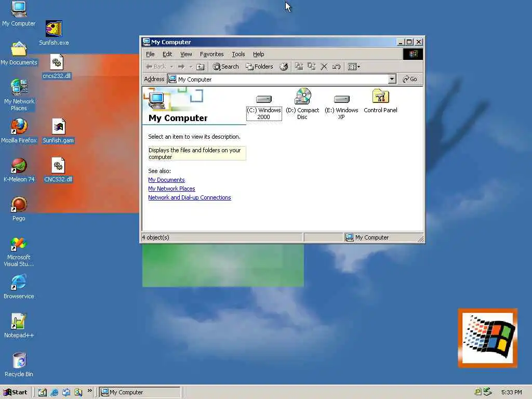Open the Help menu
The image size is (532, 399).
click(259, 54)
